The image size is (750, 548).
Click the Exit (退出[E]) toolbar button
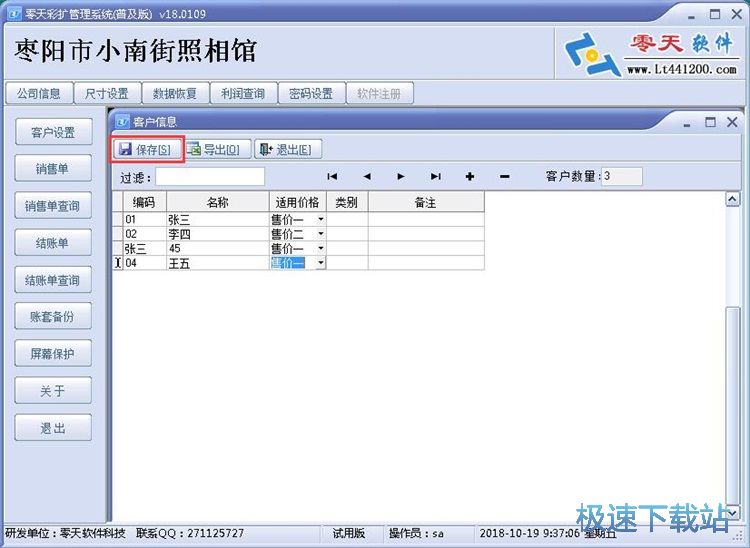pos(288,149)
